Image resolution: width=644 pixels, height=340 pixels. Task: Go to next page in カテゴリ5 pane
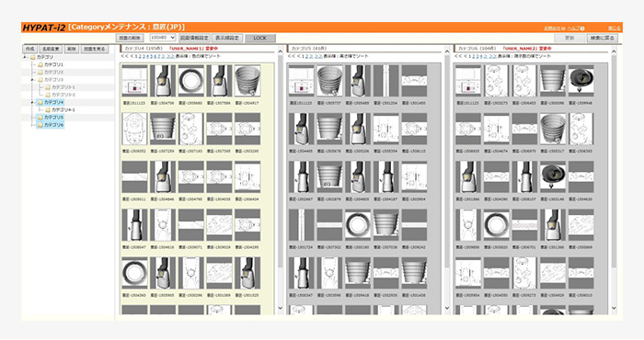(x=311, y=56)
